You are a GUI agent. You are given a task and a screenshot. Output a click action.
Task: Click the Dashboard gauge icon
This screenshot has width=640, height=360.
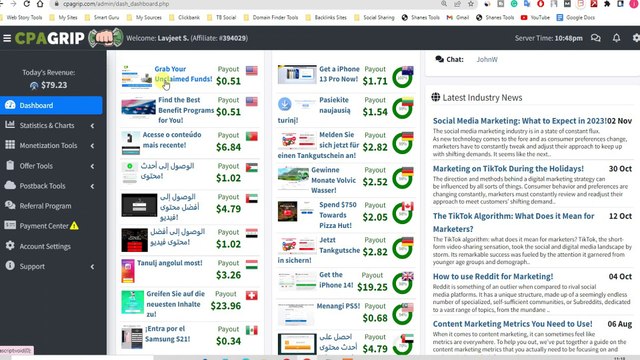coord(10,105)
